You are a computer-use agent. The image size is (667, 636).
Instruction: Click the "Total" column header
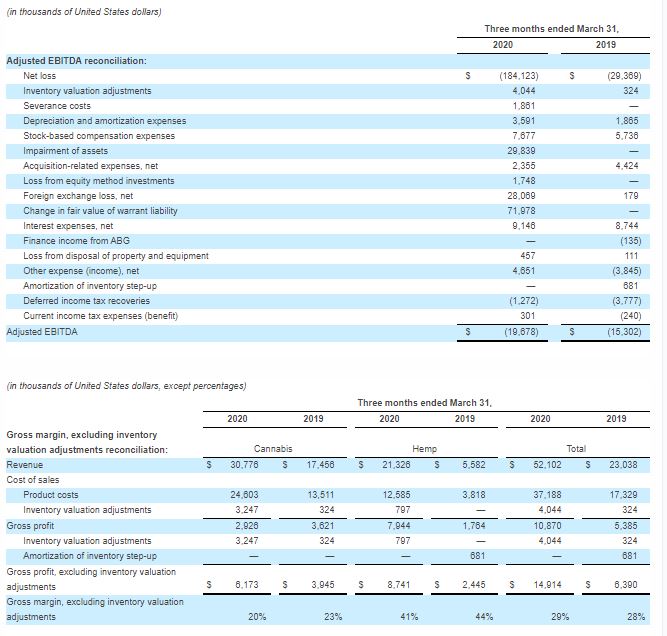click(577, 450)
